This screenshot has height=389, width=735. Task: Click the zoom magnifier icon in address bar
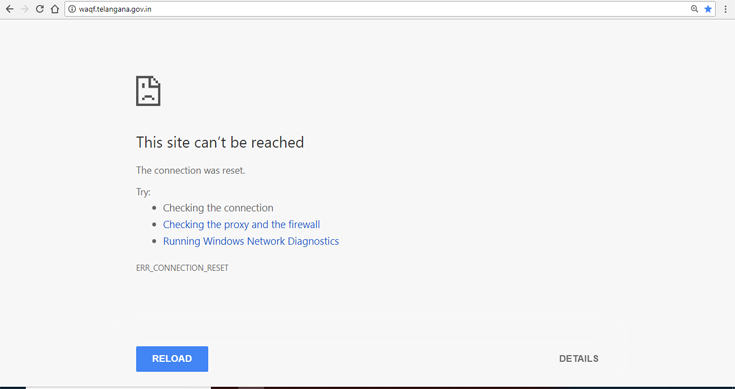click(x=694, y=9)
